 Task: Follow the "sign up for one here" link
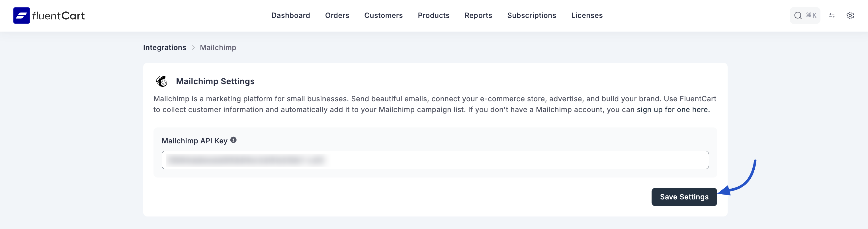click(x=673, y=110)
